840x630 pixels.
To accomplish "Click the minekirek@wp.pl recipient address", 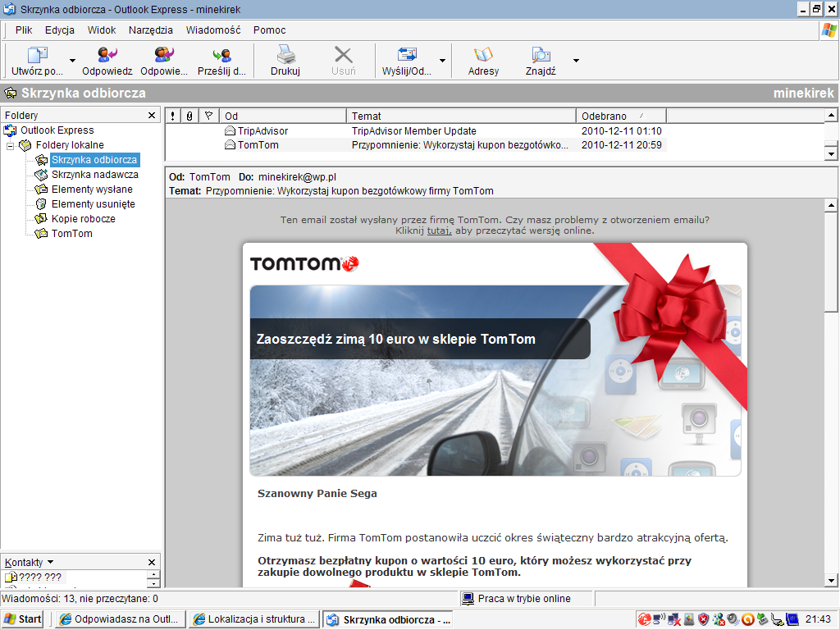I will click(x=297, y=177).
